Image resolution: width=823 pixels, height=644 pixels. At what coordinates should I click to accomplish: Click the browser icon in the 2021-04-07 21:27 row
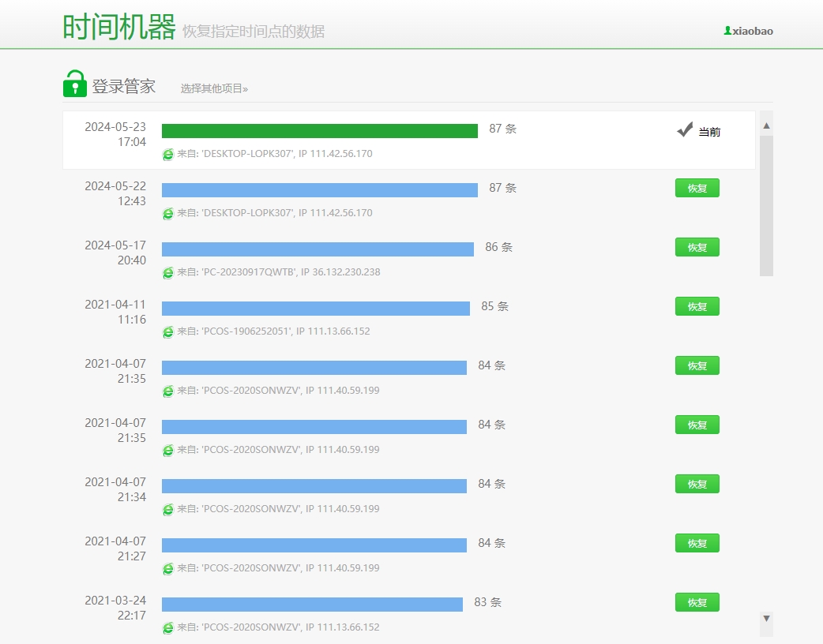[168, 568]
